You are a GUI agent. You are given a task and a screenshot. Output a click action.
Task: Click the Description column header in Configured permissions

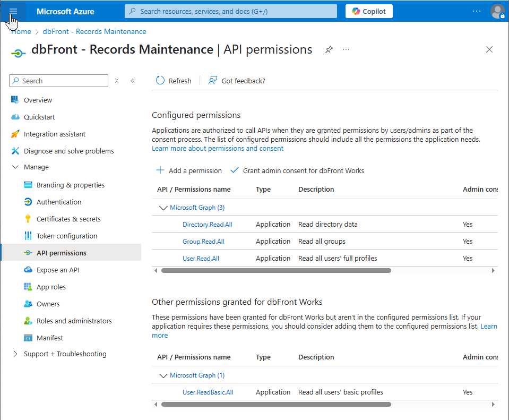[316, 190]
